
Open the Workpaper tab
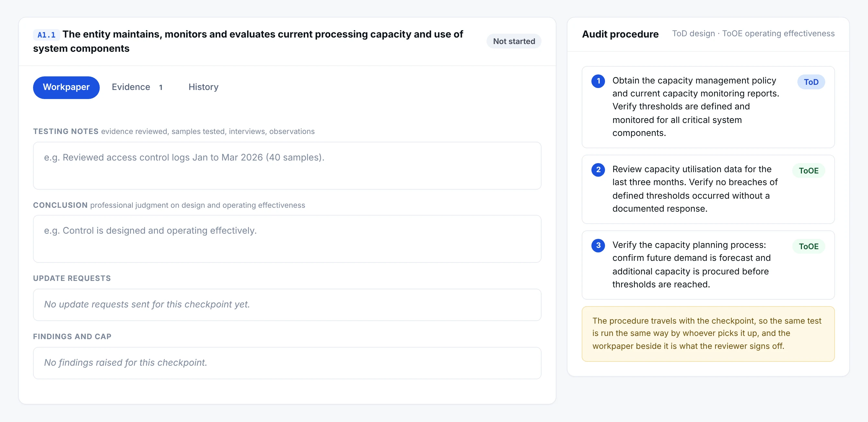point(66,87)
